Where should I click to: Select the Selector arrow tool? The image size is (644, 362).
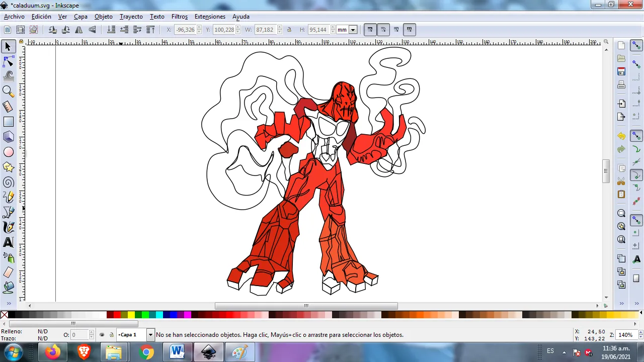click(8, 47)
